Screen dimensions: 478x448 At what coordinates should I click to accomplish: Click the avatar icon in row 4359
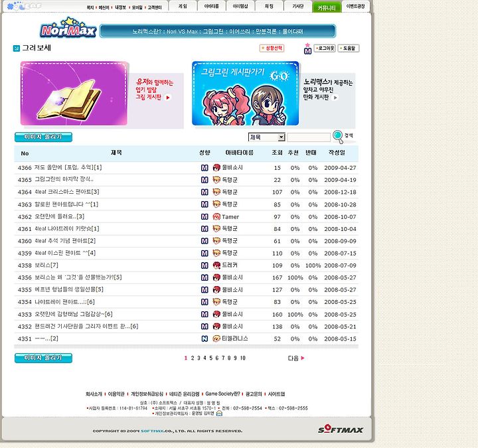click(x=216, y=253)
